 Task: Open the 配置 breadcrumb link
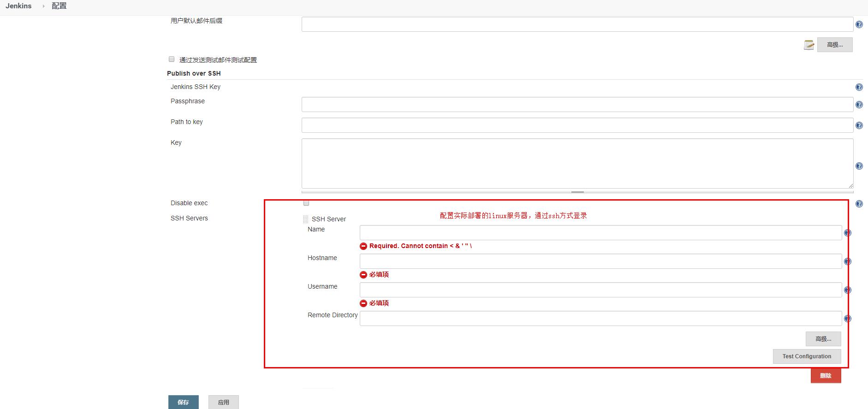59,6
